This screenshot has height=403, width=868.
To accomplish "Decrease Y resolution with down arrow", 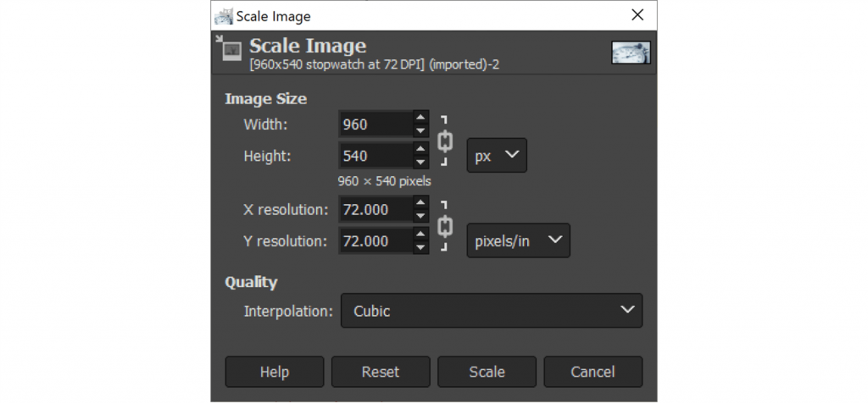I will click(420, 247).
